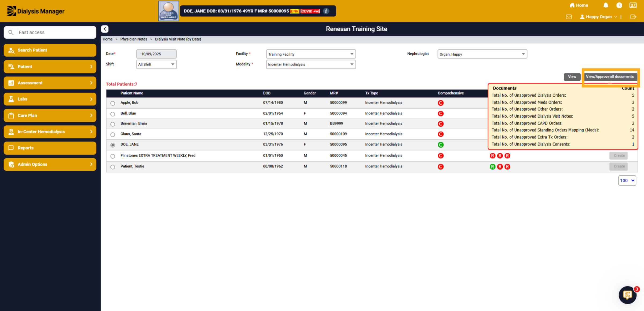The width and height of the screenshot is (644, 311).
Task: Click Patient, Testie's green R icon
Action: tap(492, 167)
